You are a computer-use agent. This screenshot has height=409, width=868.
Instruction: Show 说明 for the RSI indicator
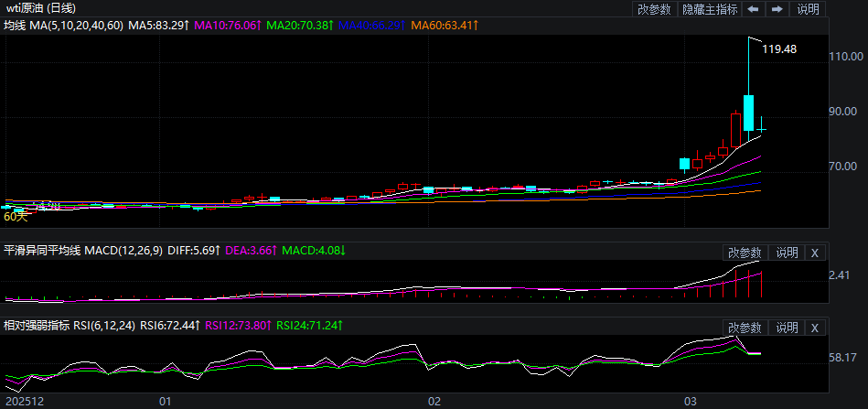pos(787,328)
